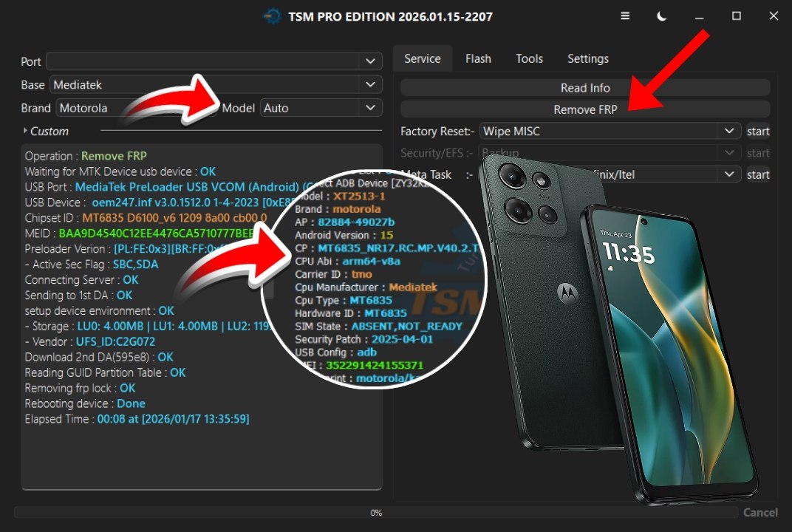Toggle dark mode moon icon

coord(661,16)
